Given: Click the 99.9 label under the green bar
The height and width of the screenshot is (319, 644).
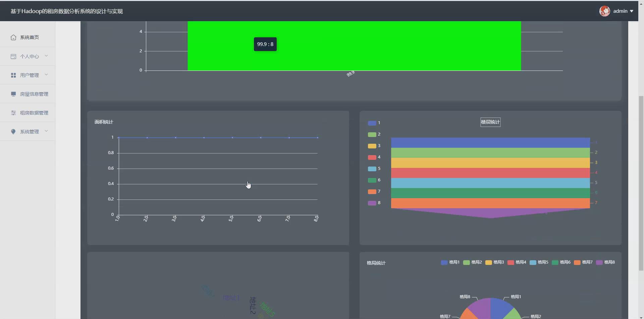Looking at the screenshot, I should click(351, 74).
